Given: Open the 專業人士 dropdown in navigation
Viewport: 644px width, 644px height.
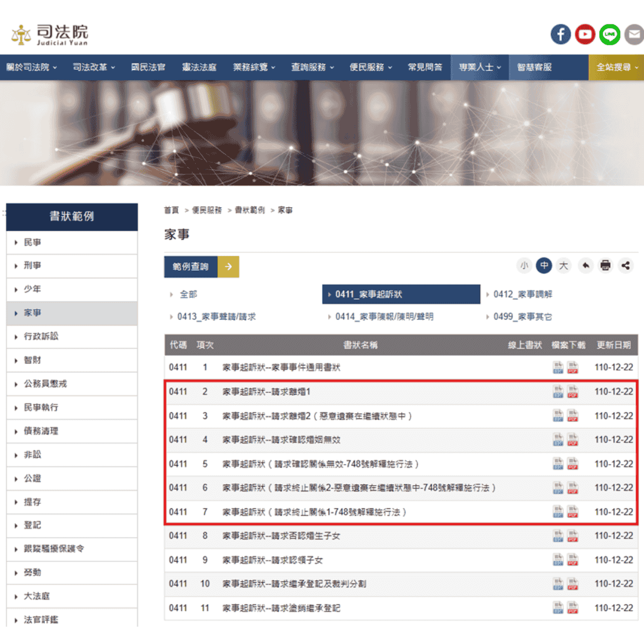Looking at the screenshot, I should [x=479, y=67].
